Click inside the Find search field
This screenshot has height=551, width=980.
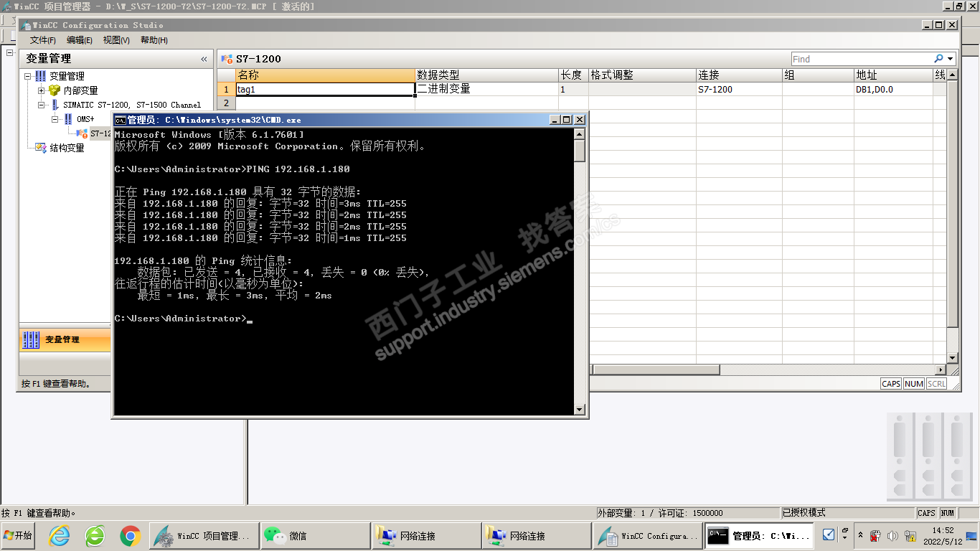[861, 59]
